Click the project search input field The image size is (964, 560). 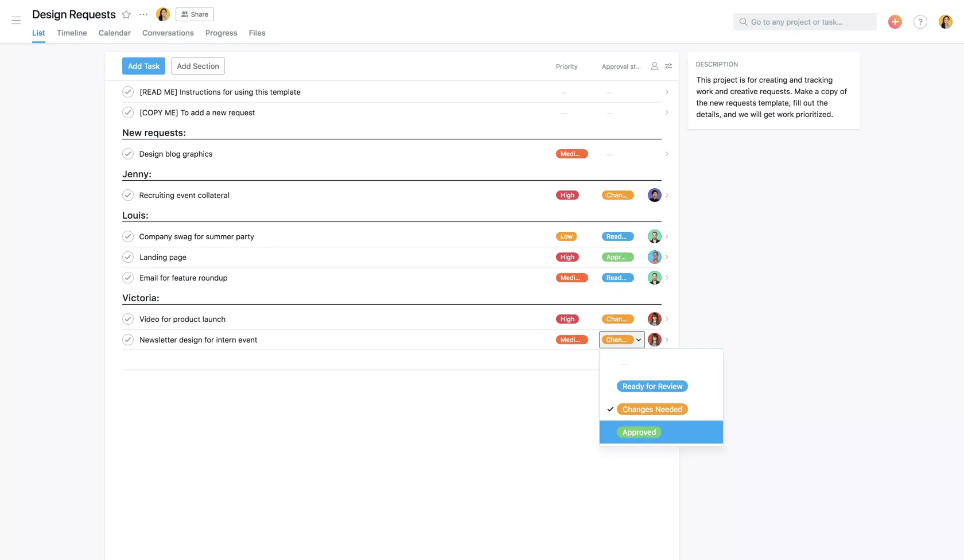click(x=804, y=21)
